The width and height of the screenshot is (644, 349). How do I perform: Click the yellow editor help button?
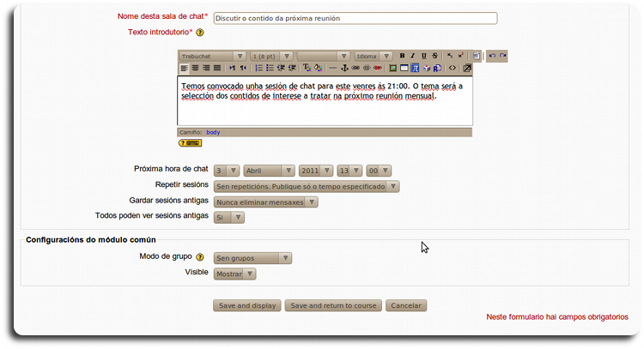190,143
